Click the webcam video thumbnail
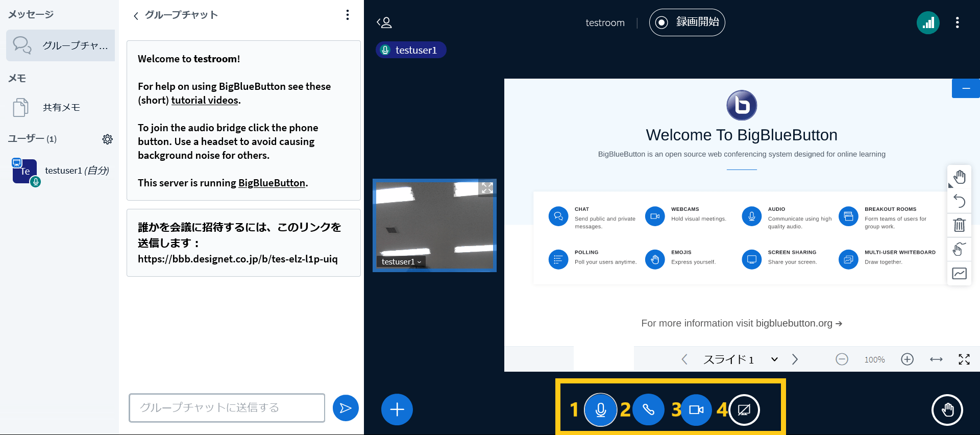 click(434, 225)
